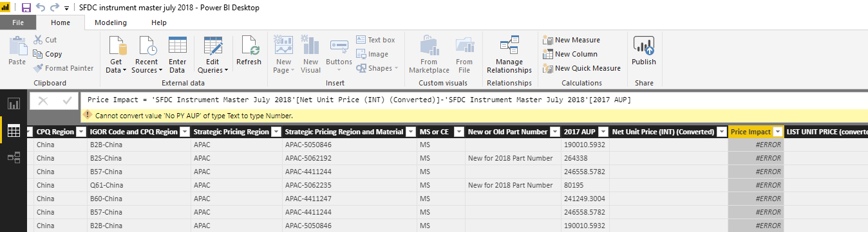Viewport: 868px width, 232px height.
Task: Click New Column in Calculations
Action: tap(571, 54)
